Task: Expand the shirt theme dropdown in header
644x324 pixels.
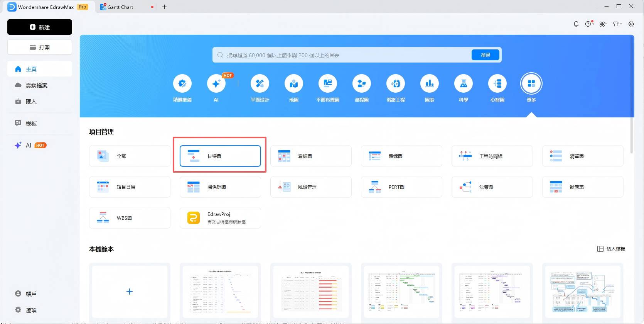Action: coord(617,24)
